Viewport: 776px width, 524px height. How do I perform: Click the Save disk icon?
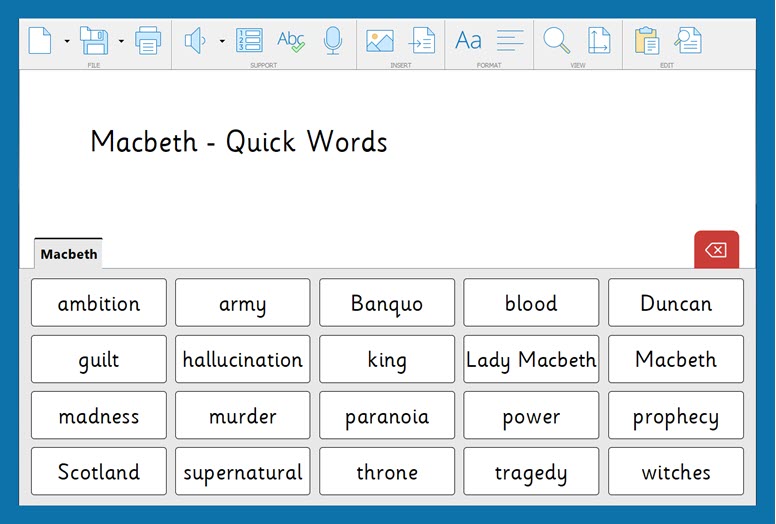[93, 40]
